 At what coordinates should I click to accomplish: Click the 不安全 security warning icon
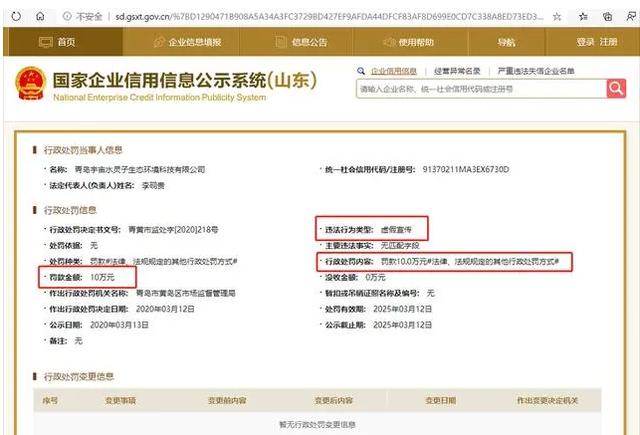coord(67,16)
